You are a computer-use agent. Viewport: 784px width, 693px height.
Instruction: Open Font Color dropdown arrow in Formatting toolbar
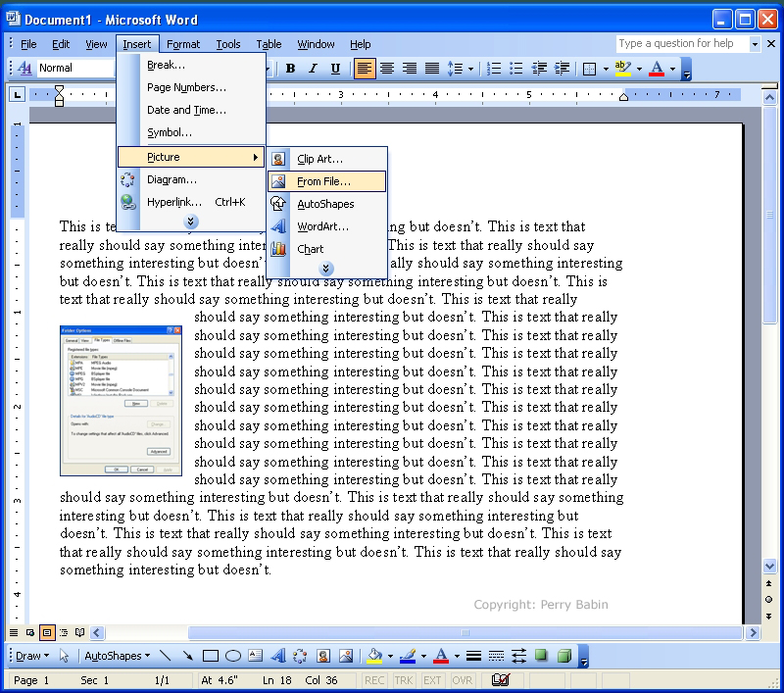pyautogui.click(x=673, y=69)
